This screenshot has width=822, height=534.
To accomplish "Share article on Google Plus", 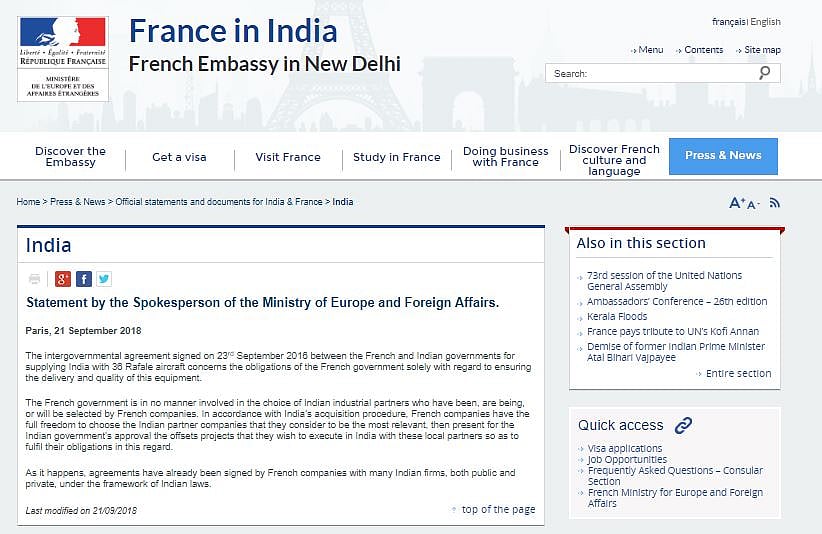I will coord(63,279).
